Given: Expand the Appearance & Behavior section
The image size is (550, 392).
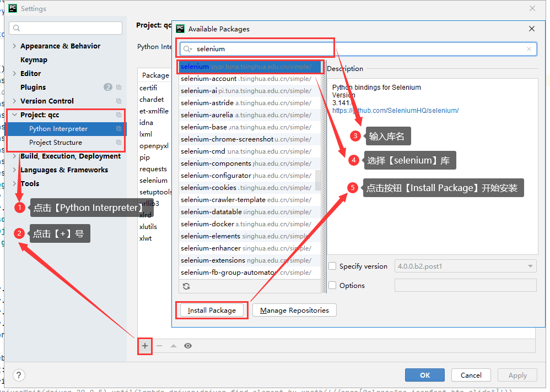Looking at the screenshot, I should [x=14, y=46].
